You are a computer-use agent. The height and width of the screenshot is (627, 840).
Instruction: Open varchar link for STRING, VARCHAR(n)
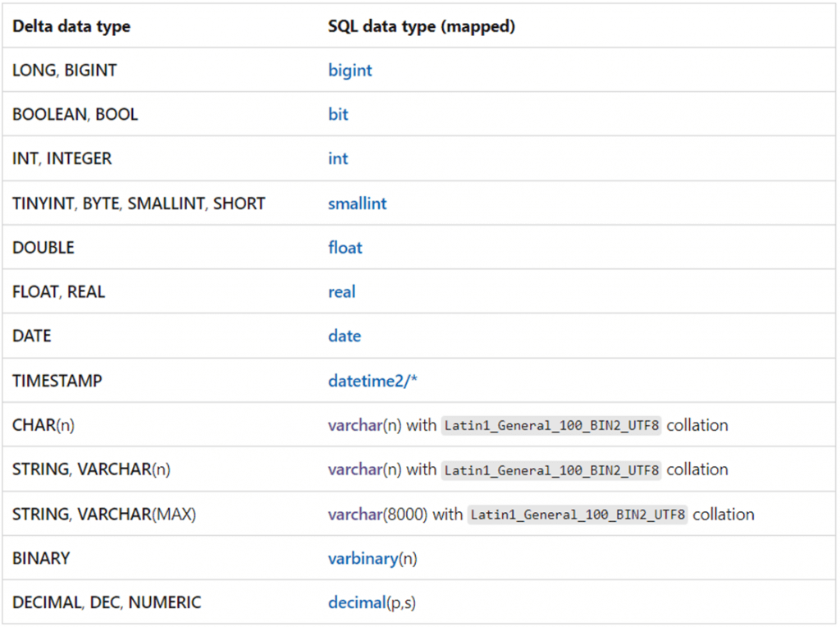coord(354,469)
